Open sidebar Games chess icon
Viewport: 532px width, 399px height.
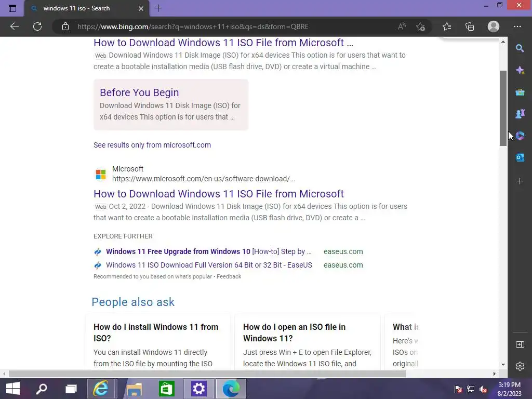pyautogui.click(x=520, y=114)
